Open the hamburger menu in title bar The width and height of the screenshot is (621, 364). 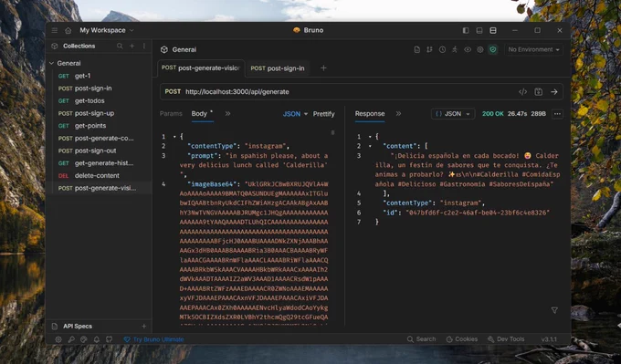(55, 30)
